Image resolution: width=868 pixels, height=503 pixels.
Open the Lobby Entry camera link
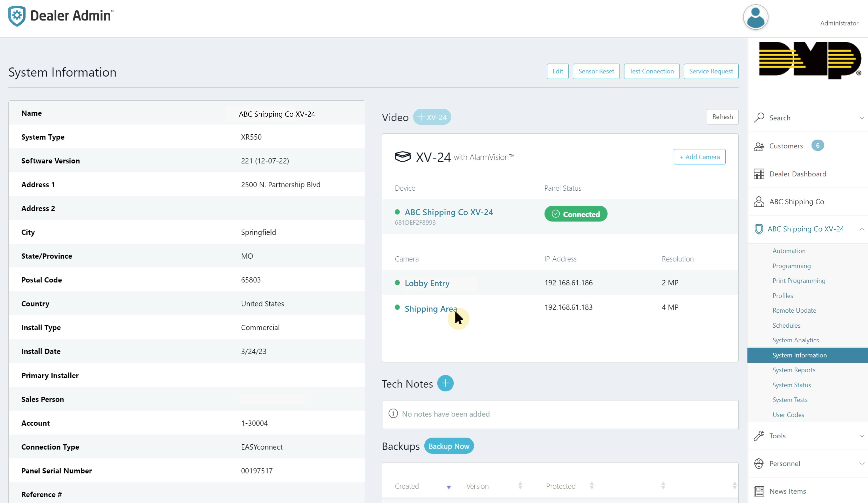(x=427, y=283)
